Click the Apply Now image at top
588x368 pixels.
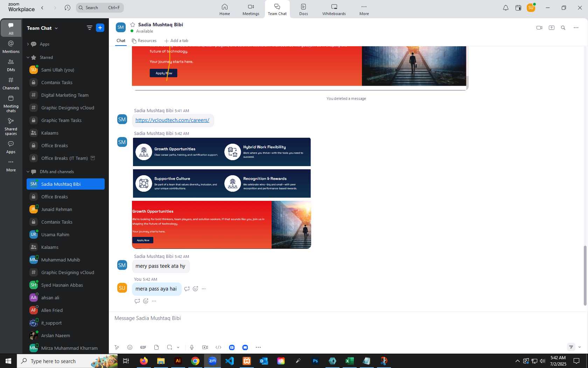(163, 73)
